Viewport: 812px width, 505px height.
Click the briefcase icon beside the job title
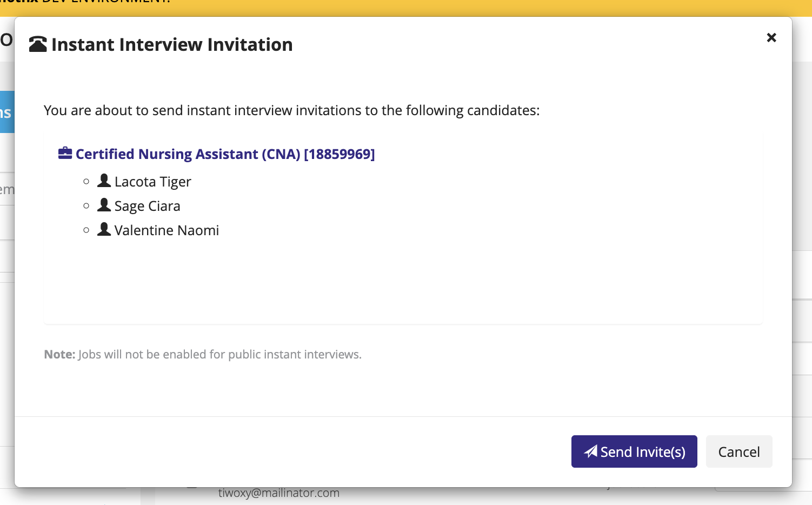tap(65, 154)
